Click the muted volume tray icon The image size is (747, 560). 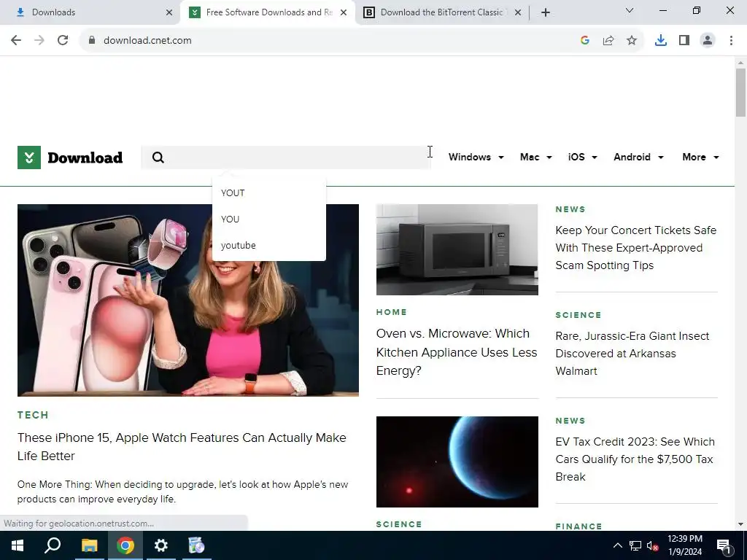click(x=652, y=545)
